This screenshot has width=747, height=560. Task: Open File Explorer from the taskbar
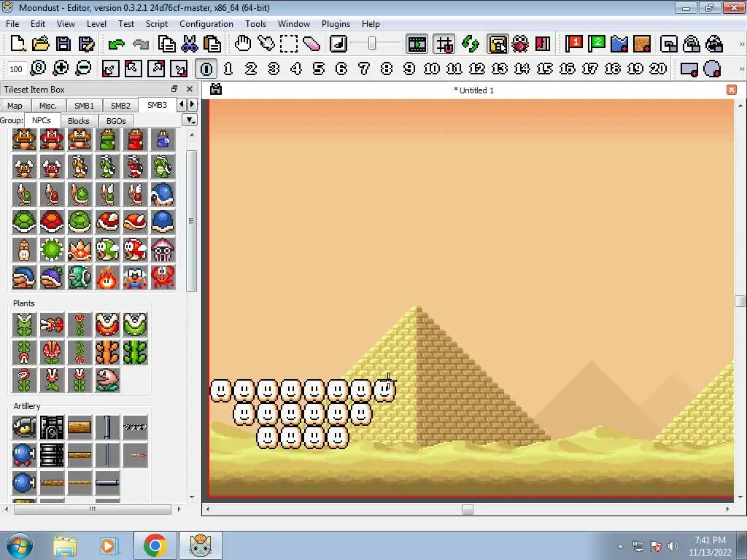(x=65, y=546)
